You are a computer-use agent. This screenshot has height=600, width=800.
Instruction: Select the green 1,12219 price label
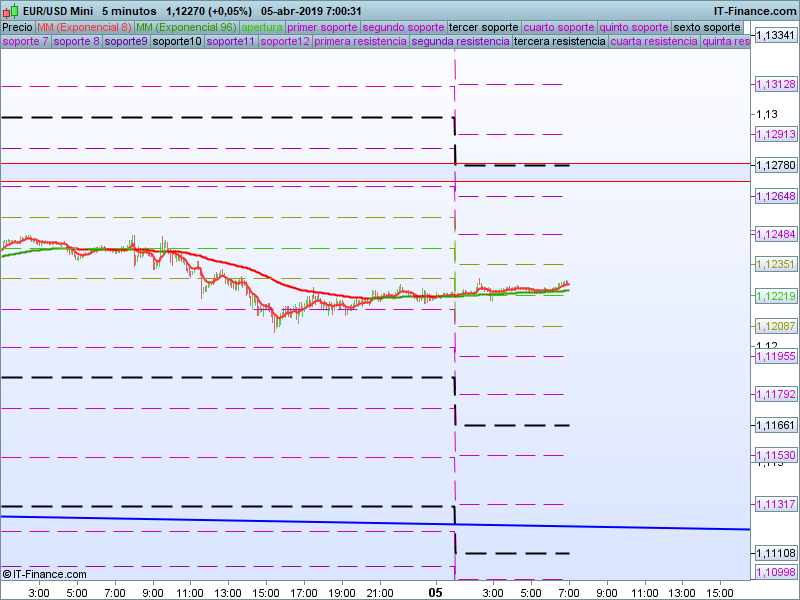[x=776, y=296]
